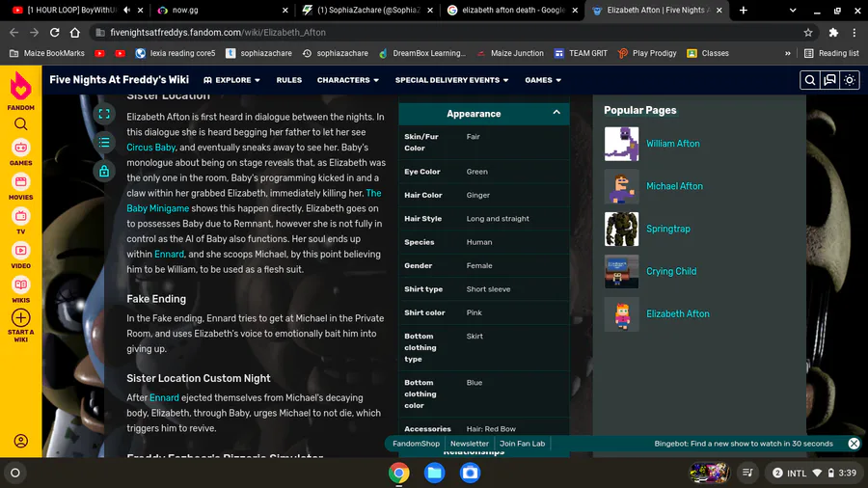Open the Reading list
Screen dimensions: 868x488
(x=831, y=54)
